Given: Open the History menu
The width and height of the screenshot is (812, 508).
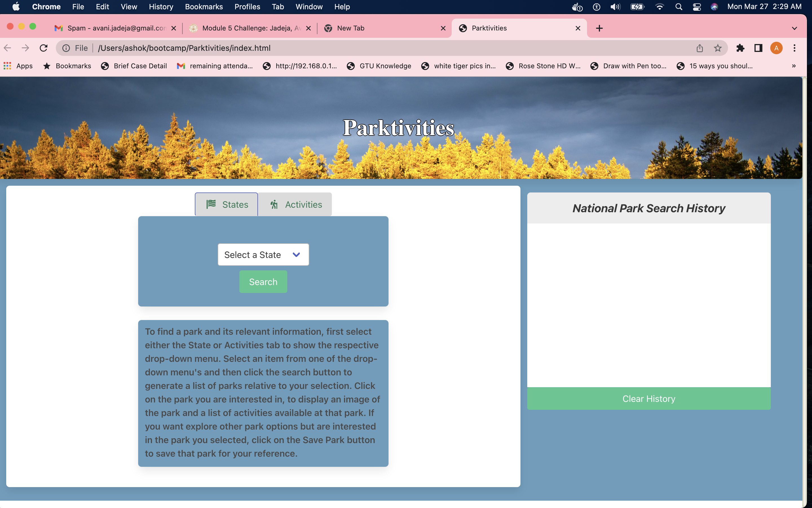Looking at the screenshot, I should (x=161, y=7).
